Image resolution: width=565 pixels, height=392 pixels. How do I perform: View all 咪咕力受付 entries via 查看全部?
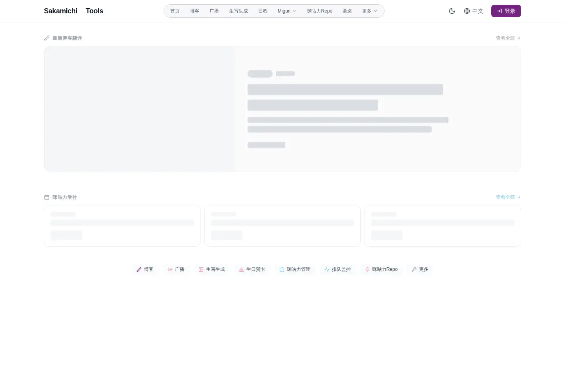click(x=508, y=197)
